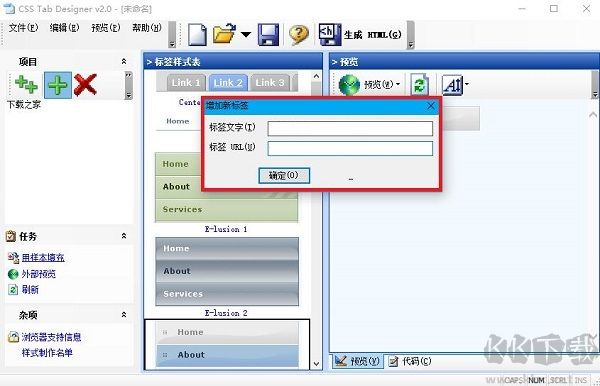
Task: Select the bottom blue About style item
Action: [x=227, y=355]
